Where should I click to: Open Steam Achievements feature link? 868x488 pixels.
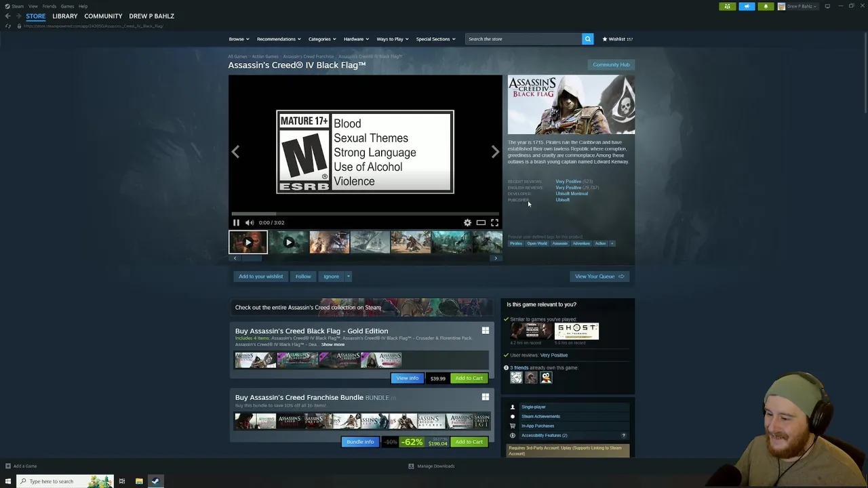pyautogui.click(x=540, y=416)
